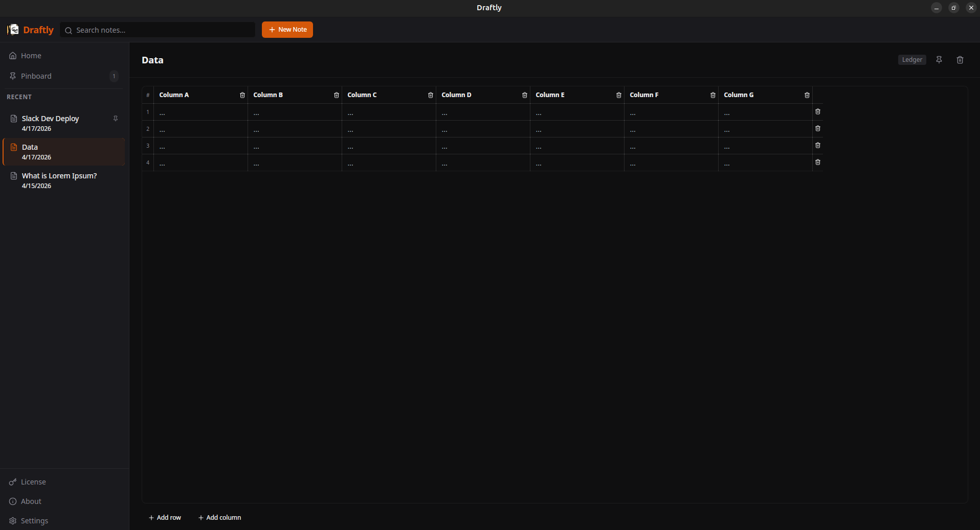Click the Draftly logo icon
Viewport: 980px width, 530px height.
tap(13, 30)
